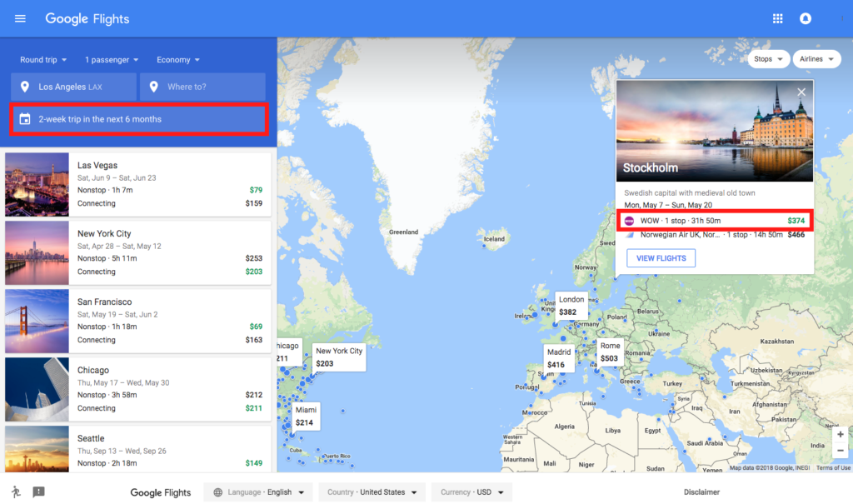
Task: Send feedback using the footer icon
Action: (38, 492)
